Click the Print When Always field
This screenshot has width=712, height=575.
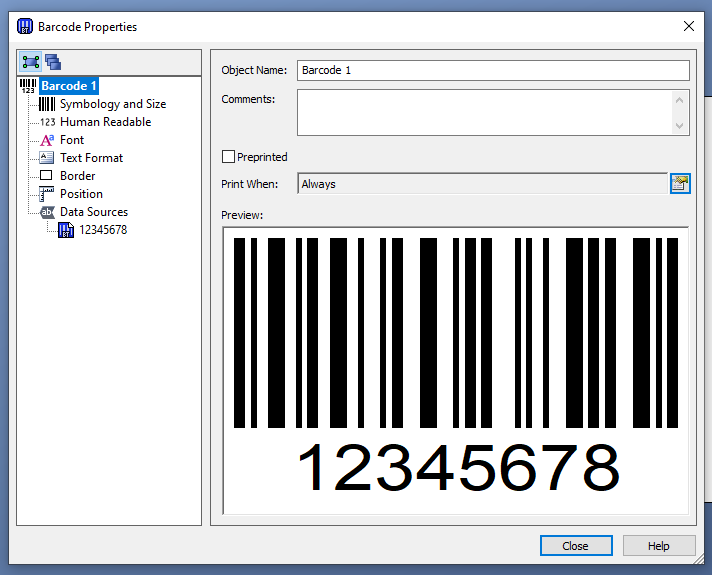click(x=483, y=183)
